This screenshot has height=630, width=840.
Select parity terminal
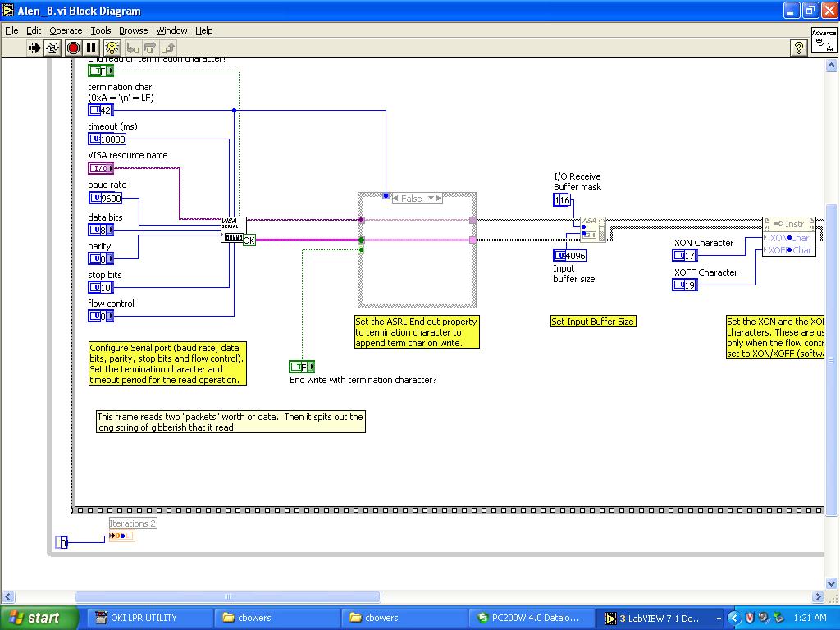pyautogui.click(x=101, y=258)
